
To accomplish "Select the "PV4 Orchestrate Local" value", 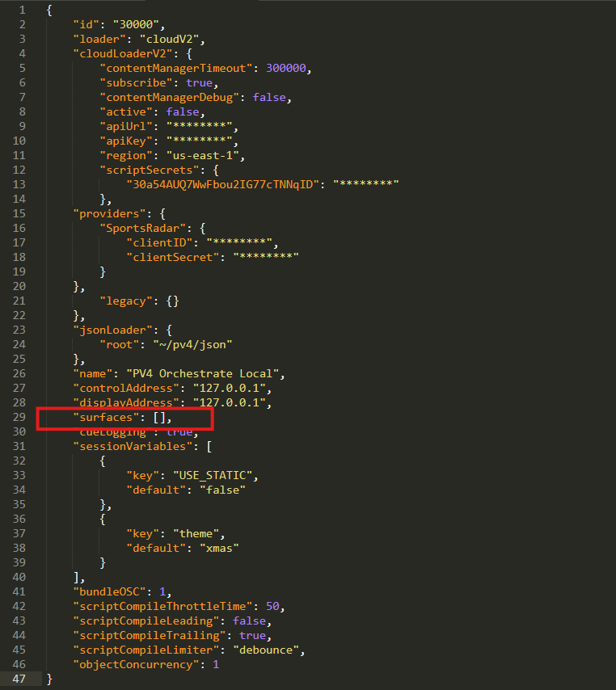I will (203, 373).
